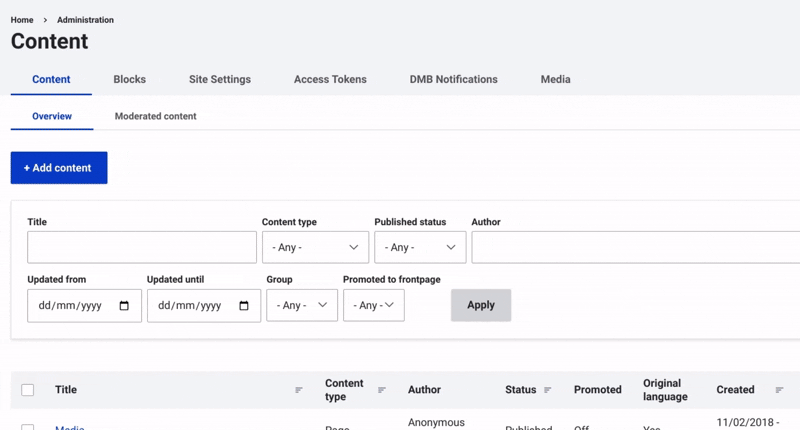800x430 pixels.
Task: Open the Site Settings tab
Action: click(x=220, y=79)
